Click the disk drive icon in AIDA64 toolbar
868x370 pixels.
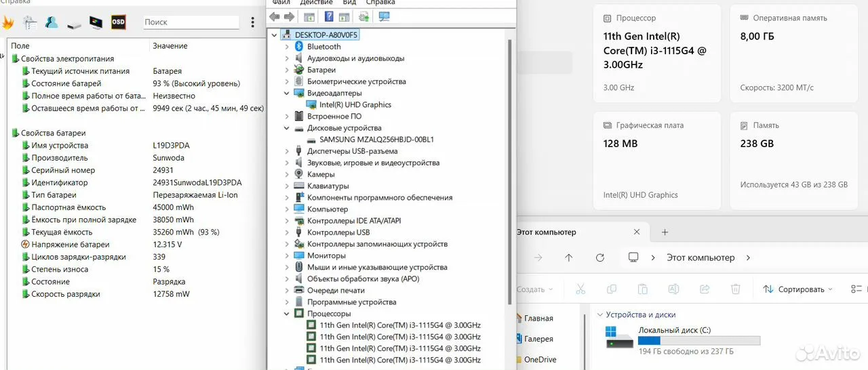[74, 24]
